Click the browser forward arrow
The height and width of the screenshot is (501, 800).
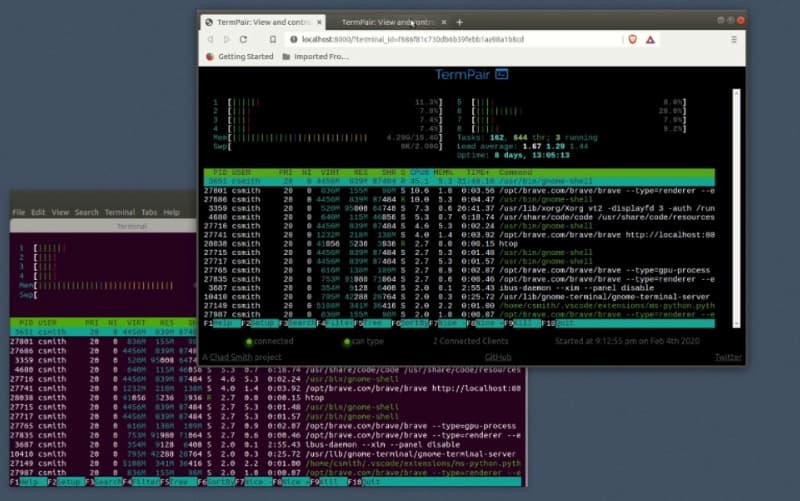tap(227, 39)
